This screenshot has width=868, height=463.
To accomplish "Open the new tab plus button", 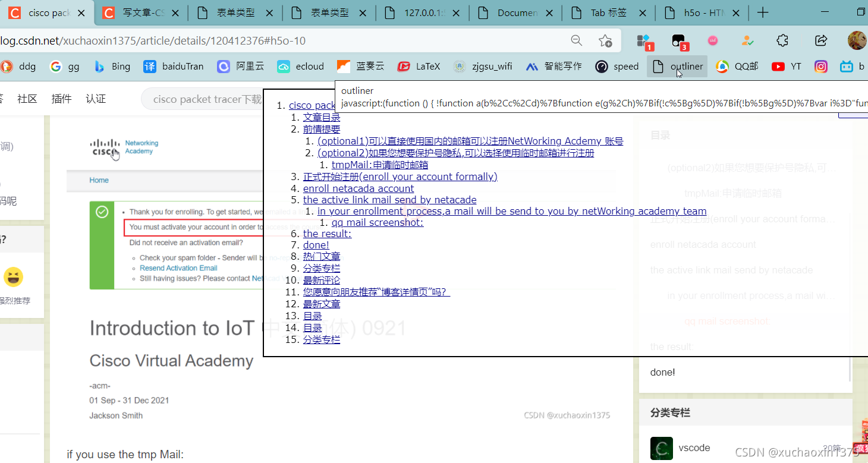I will [x=763, y=12].
